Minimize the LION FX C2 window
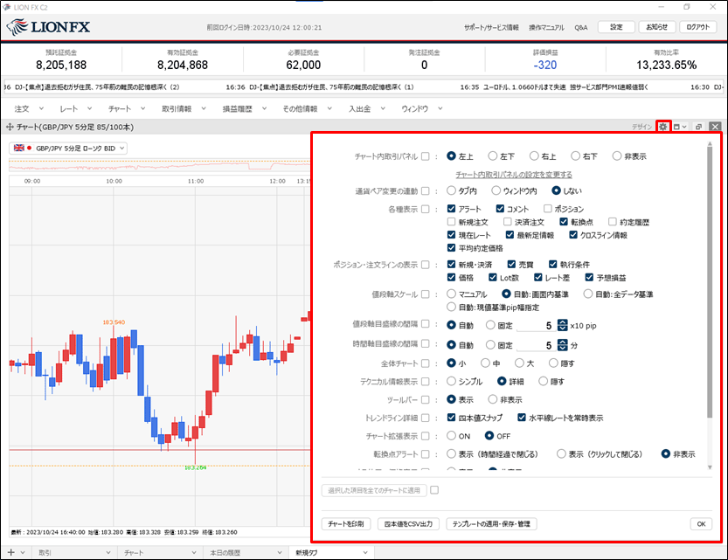Screen dimensions: 728x560 tap(661, 7)
